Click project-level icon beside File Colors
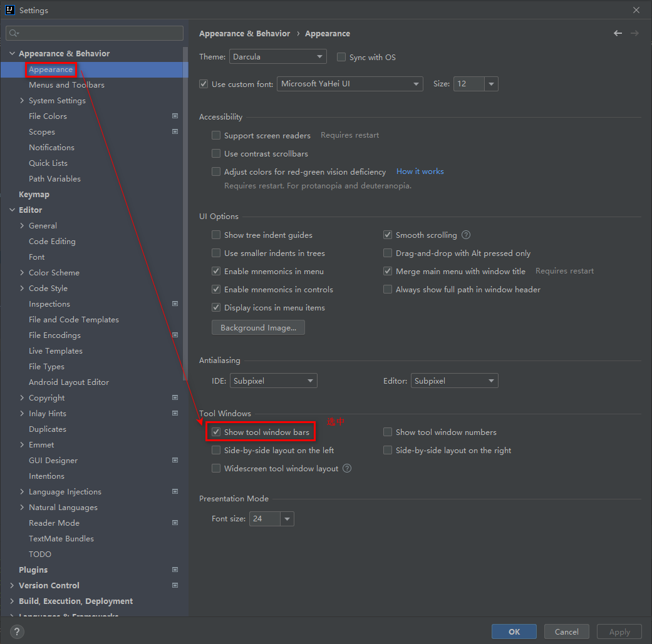652x644 pixels. 175,116
